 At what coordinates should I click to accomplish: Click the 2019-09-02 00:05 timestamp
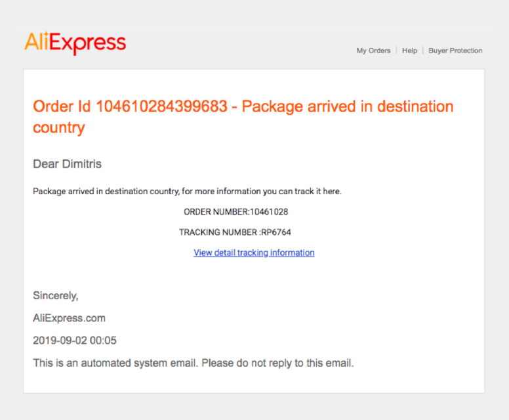75,341
